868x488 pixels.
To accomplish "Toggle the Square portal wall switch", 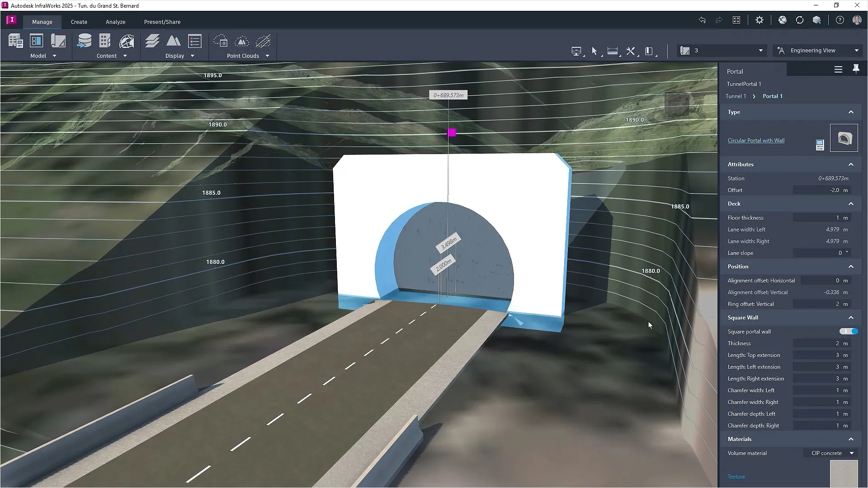I will 849,332.
